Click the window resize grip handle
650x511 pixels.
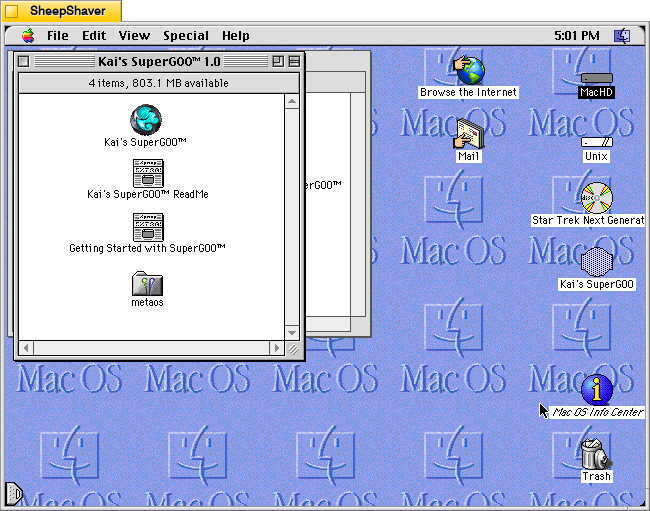tap(293, 349)
